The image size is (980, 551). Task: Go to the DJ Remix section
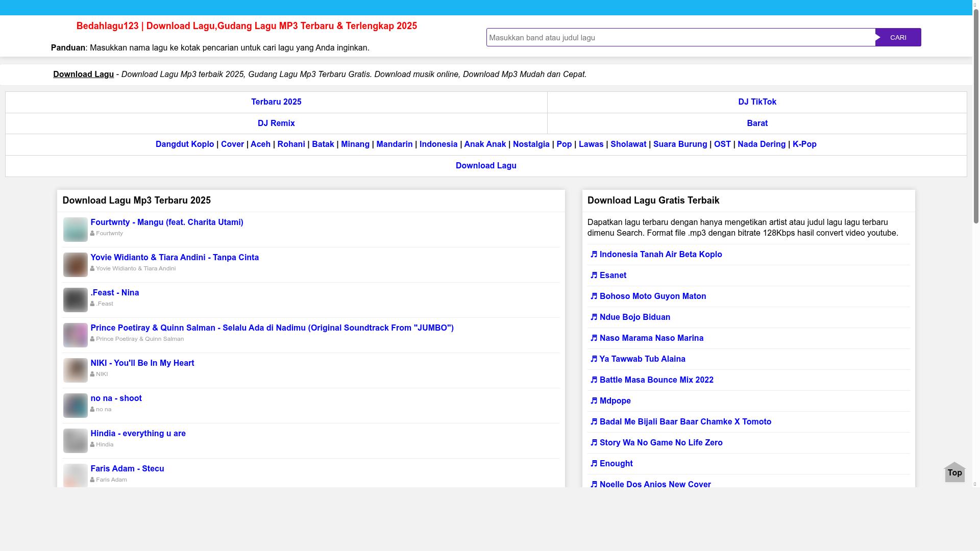coord(276,123)
